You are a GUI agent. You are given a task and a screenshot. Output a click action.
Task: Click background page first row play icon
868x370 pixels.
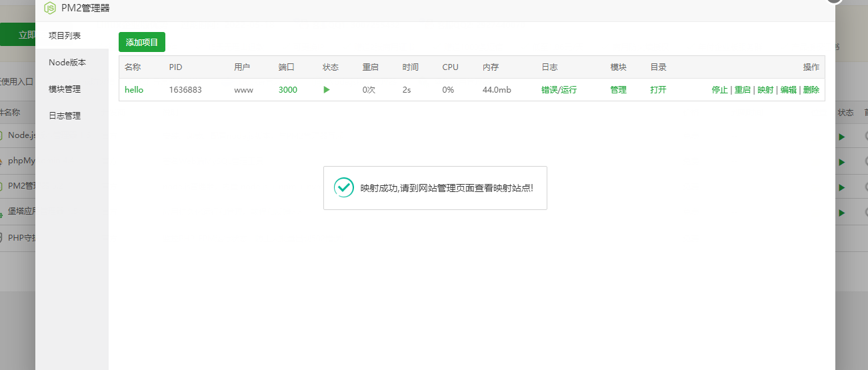[842, 137]
